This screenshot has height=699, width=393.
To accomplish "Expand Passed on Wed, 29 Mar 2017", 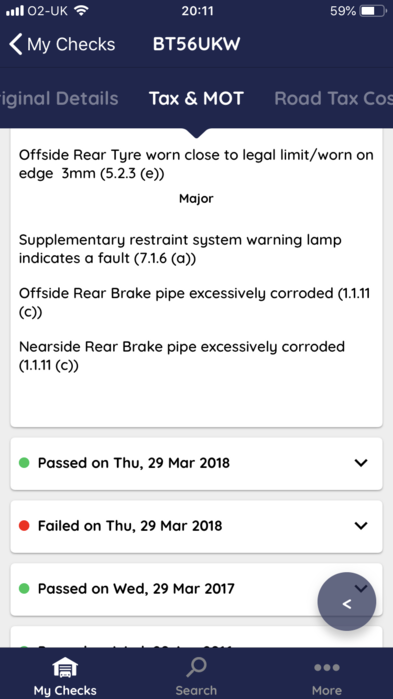I will click(x=196, y=589).
